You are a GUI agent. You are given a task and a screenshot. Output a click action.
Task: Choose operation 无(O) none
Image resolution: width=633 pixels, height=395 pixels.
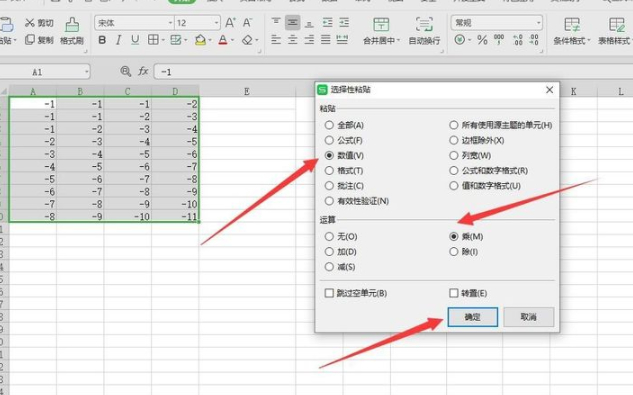pos(341,237)
